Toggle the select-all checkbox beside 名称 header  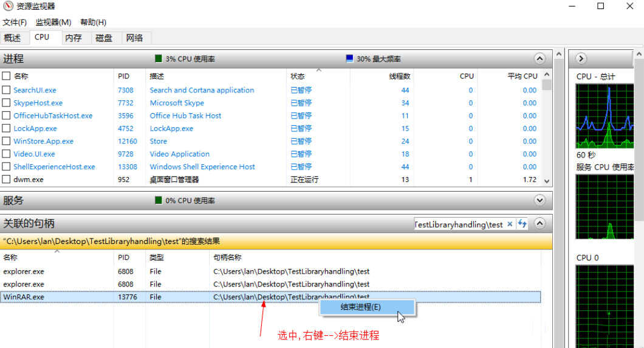6,76
